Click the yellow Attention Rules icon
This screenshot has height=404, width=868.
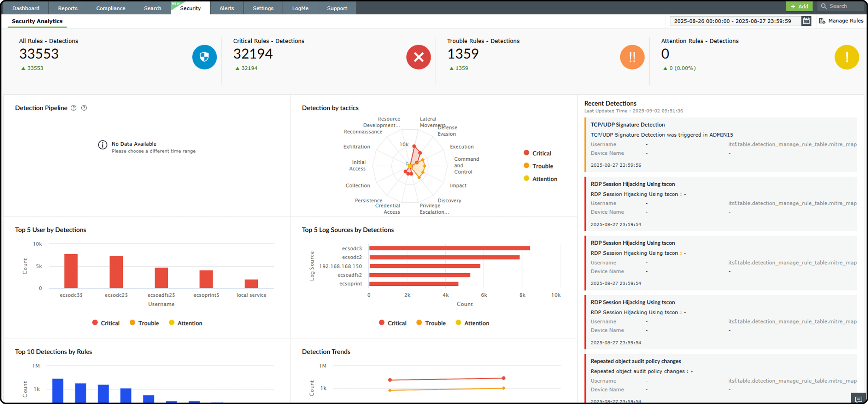846,57
